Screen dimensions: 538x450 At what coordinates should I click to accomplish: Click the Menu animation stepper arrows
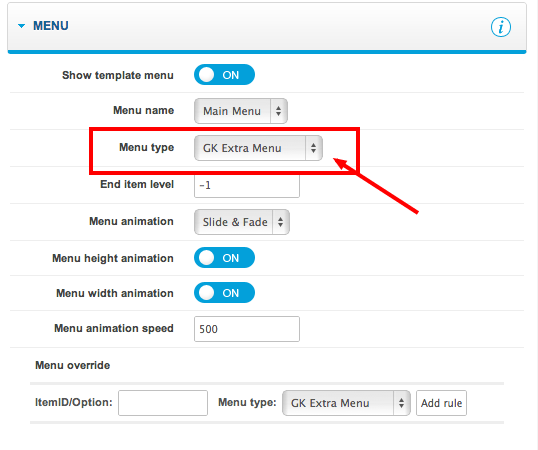coord(281,222)
